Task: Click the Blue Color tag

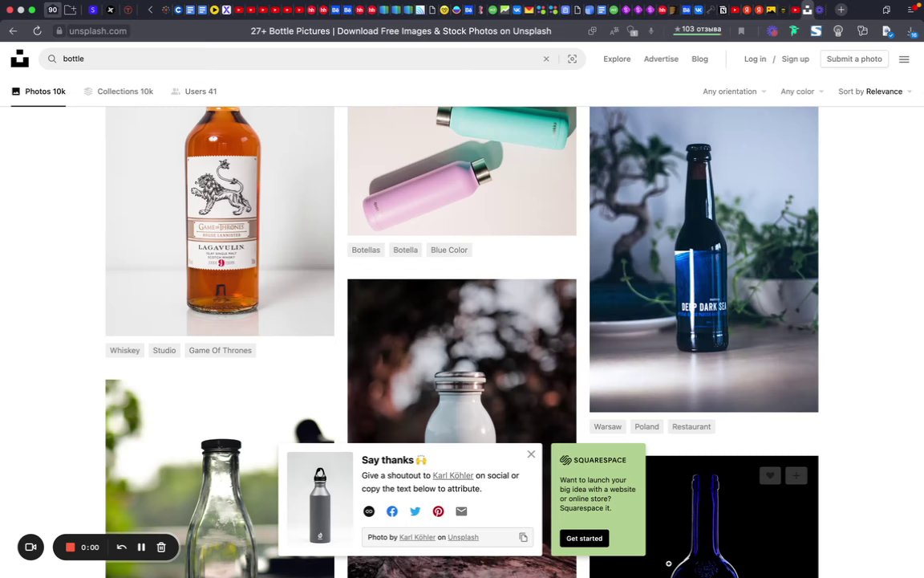Action: coord(448,250)
